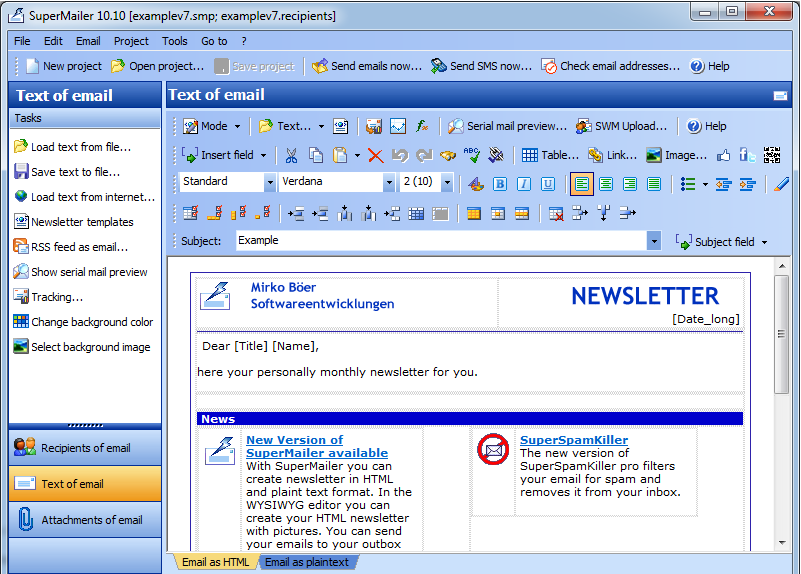This screenshot has height=574, width=801.
Task: Click the first table properties icon in bottom toolbar row
Action: (191, 213)
